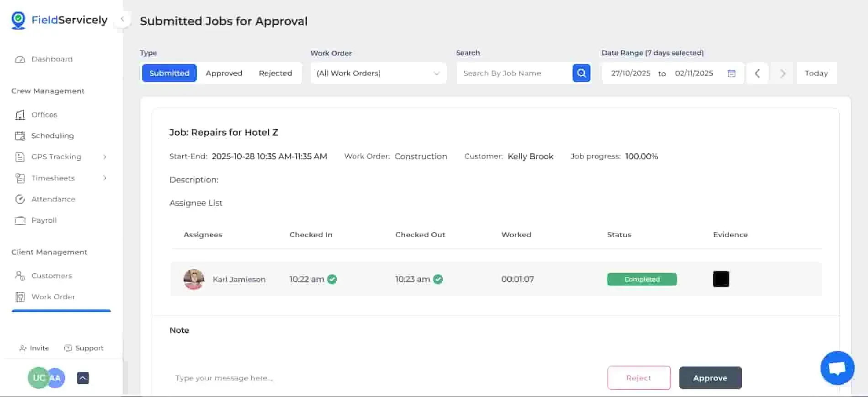The height and width of the screenshot is (397, 868).
Task: Switch filter to Approved jobs
Action: pyautogui.click(x=224, y=73)
